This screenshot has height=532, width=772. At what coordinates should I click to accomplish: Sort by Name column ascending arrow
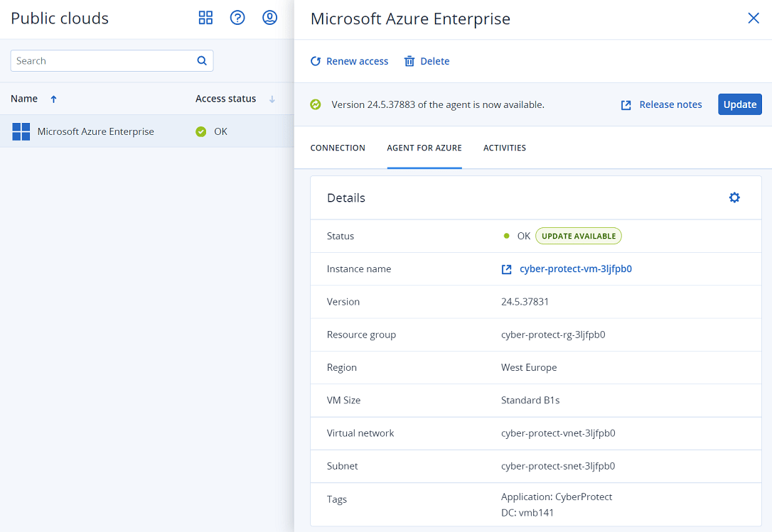pyautogui.click(x=54, y=99)
